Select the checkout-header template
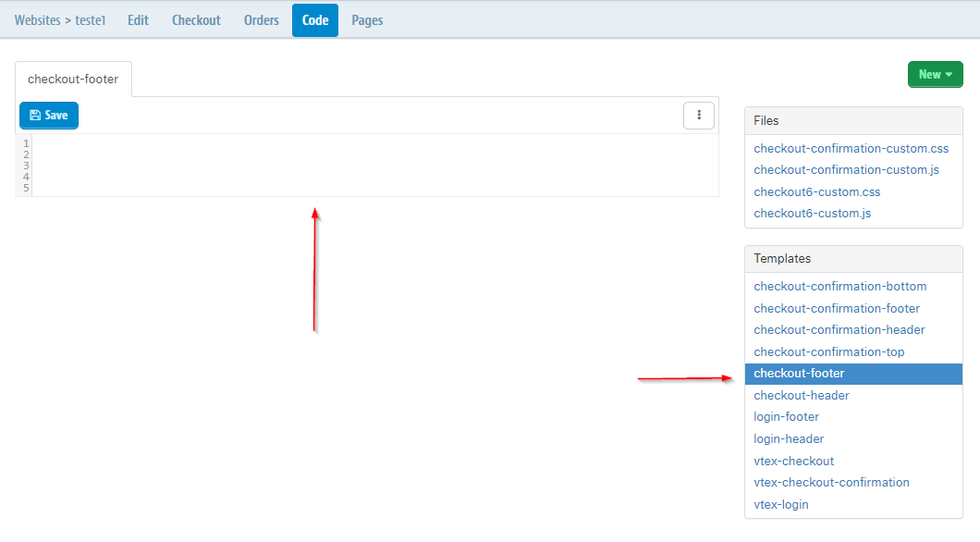 801,395
